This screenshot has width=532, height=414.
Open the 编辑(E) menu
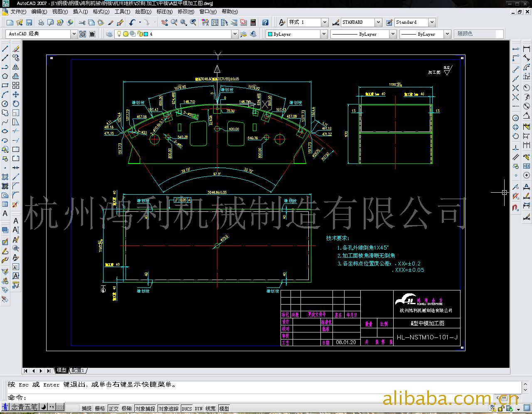point(39,12)
